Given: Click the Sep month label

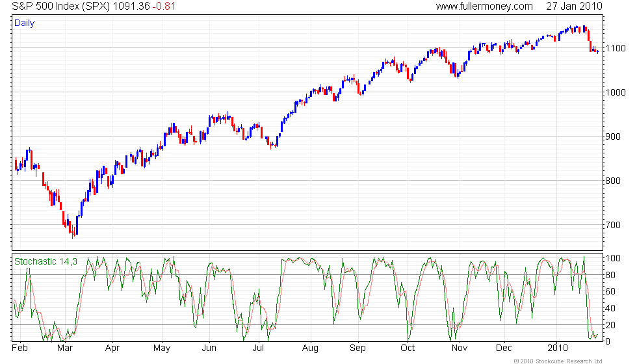Looking at the screenshot, I should [x=357, y=348].
